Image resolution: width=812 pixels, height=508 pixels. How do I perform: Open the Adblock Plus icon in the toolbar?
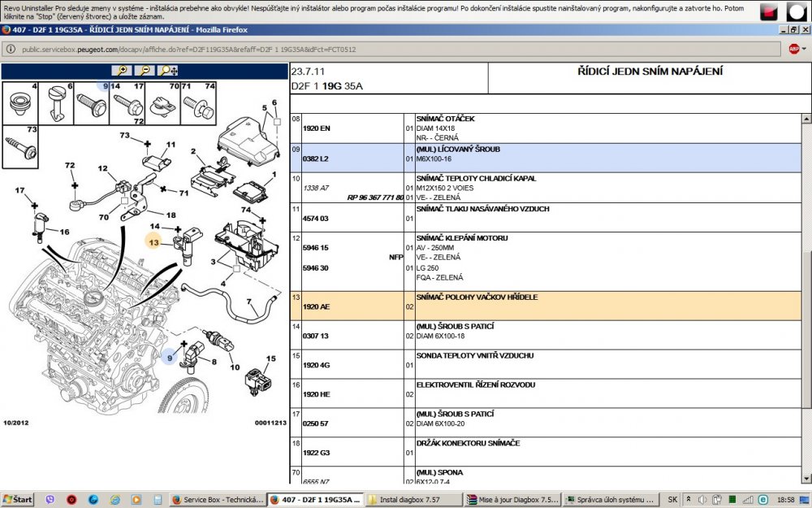click(793, 49)
